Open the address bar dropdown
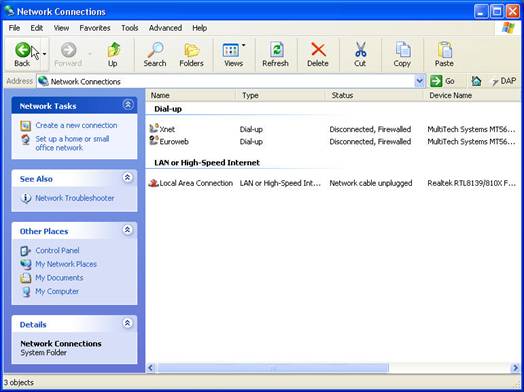 (419, 81)
